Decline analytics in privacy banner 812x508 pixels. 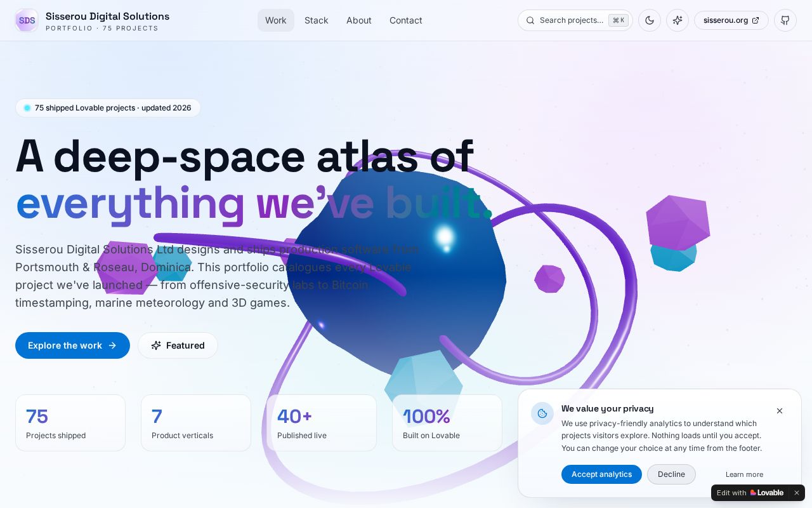point(671,474)
